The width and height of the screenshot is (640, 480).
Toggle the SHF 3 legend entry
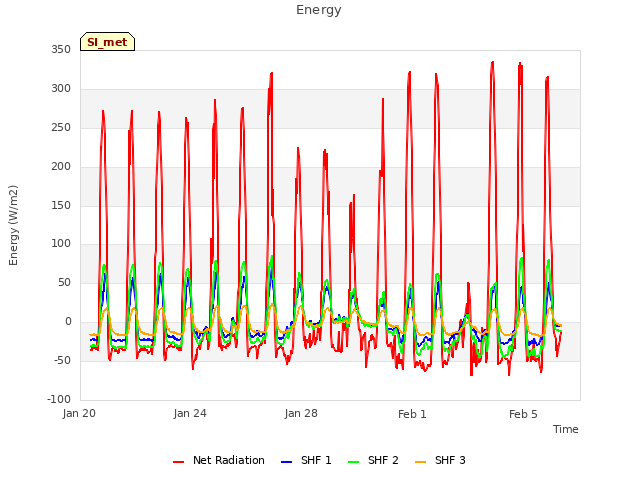440,460
